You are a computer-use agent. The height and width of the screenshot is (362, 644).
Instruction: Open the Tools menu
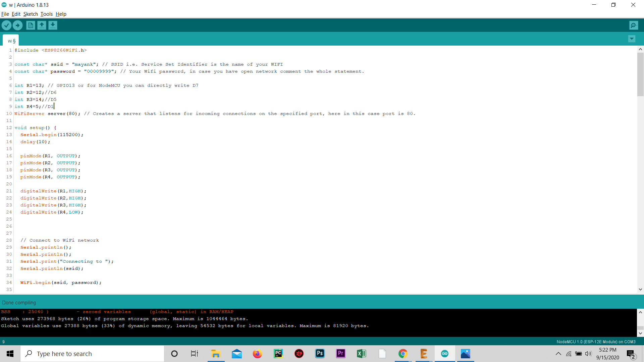[x=47, y=14]
